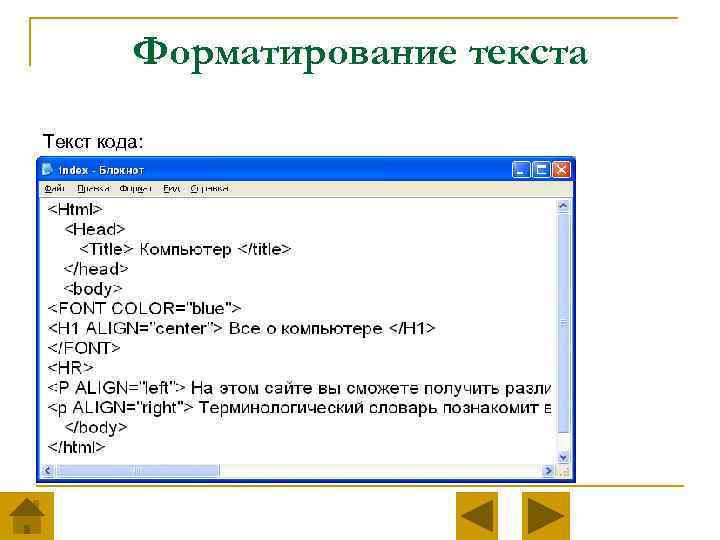Go to next slide arrow
The width and height of the screenshot is (720, 540).
546,516
